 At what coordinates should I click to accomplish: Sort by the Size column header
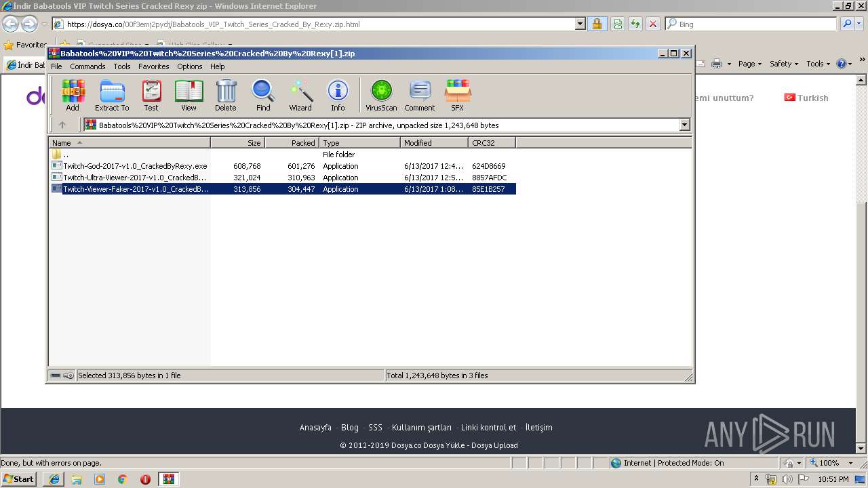click(x=237, y=143)
